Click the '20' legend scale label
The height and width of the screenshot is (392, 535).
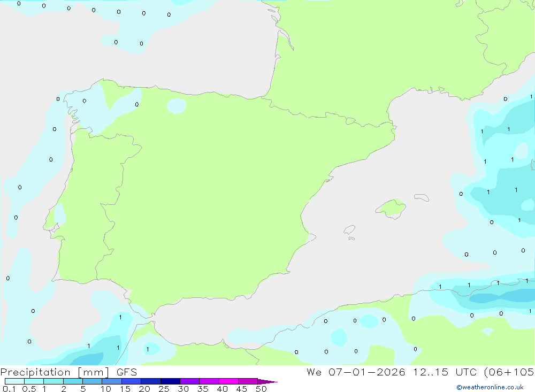[x=144, y=389]
